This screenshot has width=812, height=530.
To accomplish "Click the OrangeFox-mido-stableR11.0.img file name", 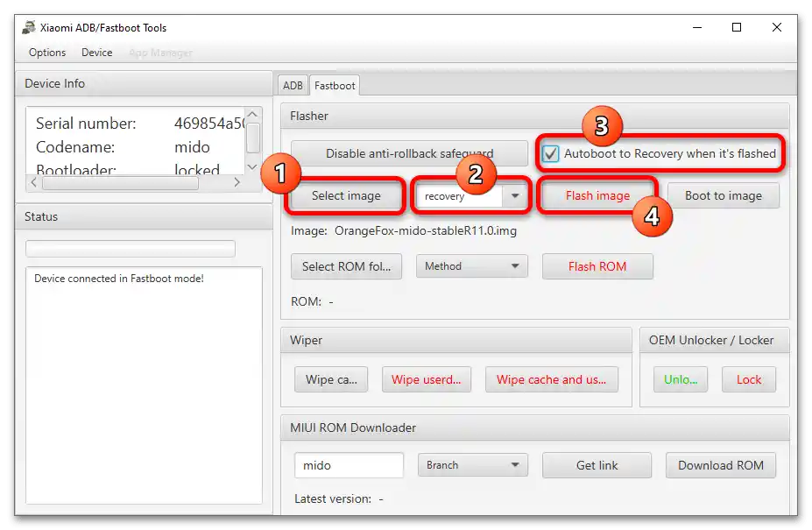I will click(426, 230).
